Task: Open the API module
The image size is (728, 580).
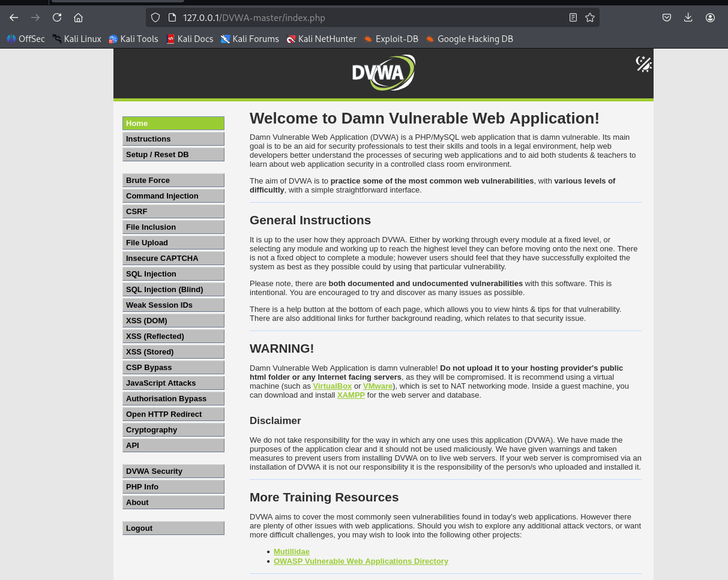Action: click(173, 445)
